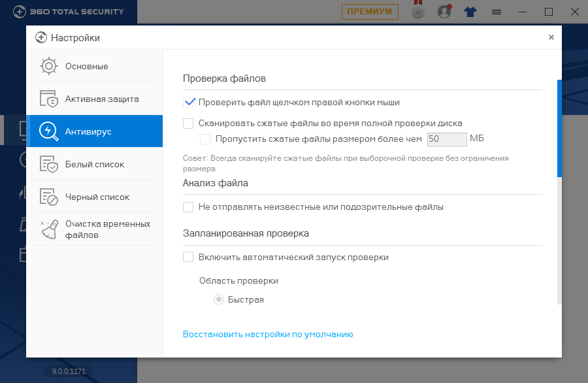Click Восстановить настройки по умолчанию link
Screen dimensions: 588x383
point(268,334)
